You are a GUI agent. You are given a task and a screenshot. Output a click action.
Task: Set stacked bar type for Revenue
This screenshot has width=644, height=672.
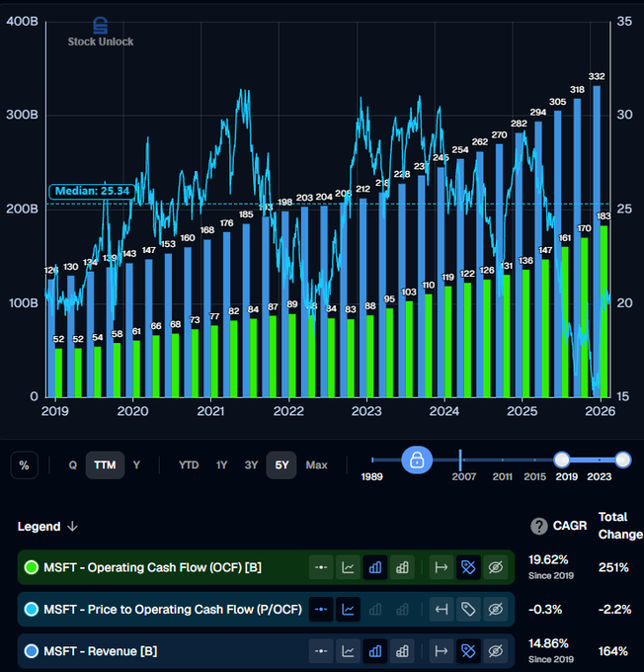coord(402,651)
